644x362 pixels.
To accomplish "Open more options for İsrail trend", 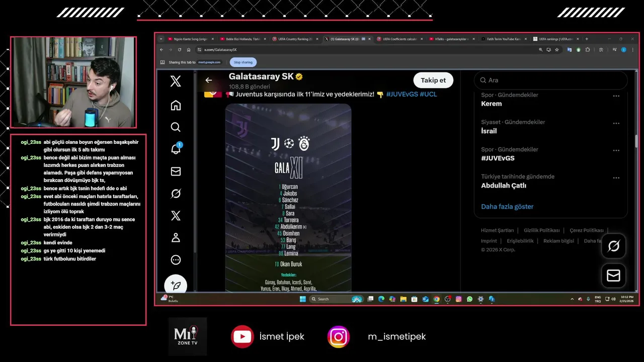I will point(616,123).
